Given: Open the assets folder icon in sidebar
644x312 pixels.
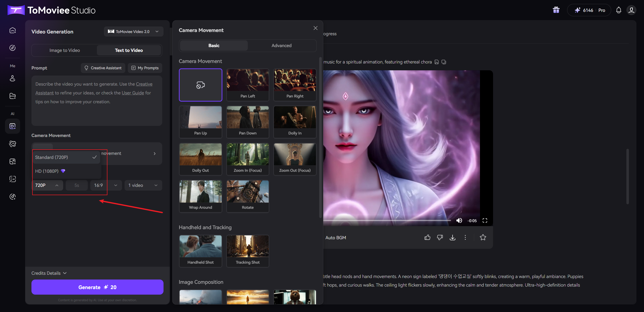Looking at the screenshot, I should [x=13, y=96].
